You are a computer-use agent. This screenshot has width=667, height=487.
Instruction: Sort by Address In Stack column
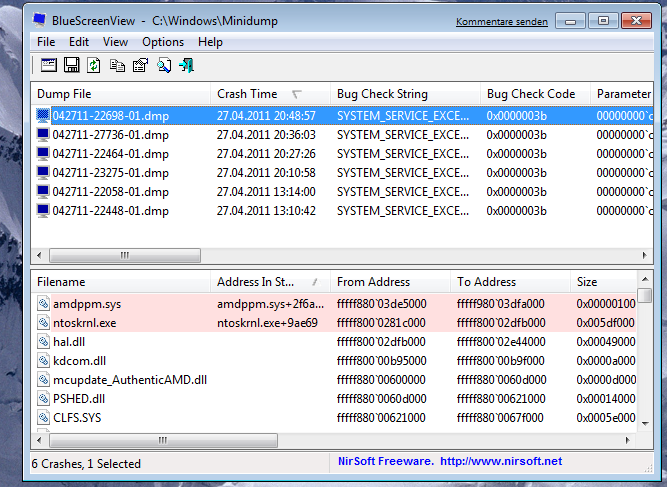point(271,282)
